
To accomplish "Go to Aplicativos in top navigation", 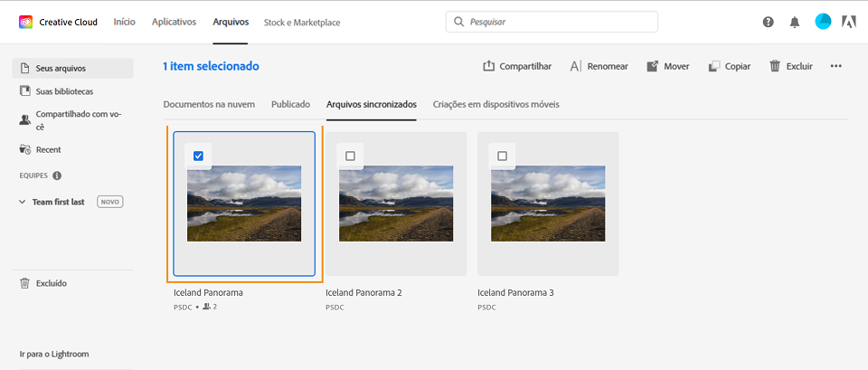I will (x=174, y=22).
